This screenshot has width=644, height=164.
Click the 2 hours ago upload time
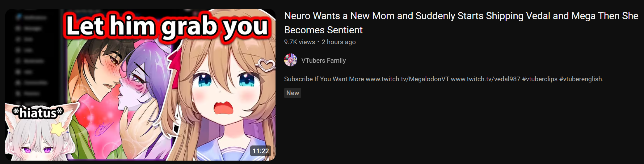click(x=339, y=42)
